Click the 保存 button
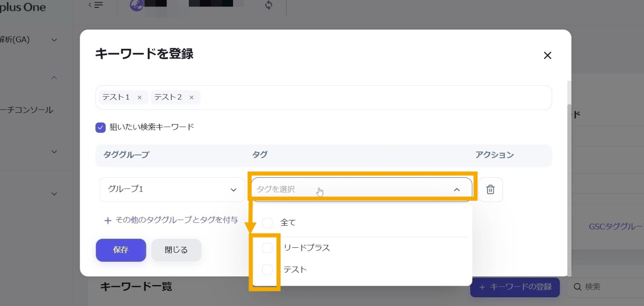This screenshot has height=306, width=644. (x=121, y=250)
